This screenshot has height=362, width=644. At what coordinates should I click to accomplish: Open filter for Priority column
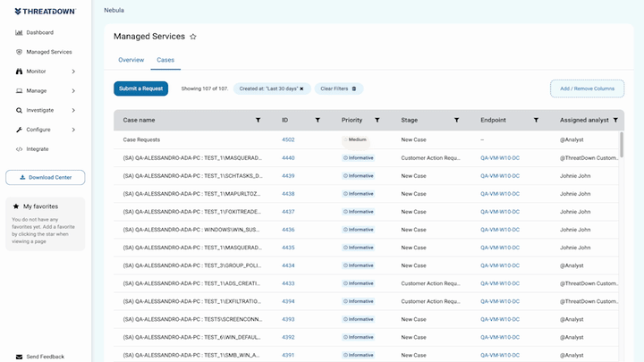coord(377,121)
